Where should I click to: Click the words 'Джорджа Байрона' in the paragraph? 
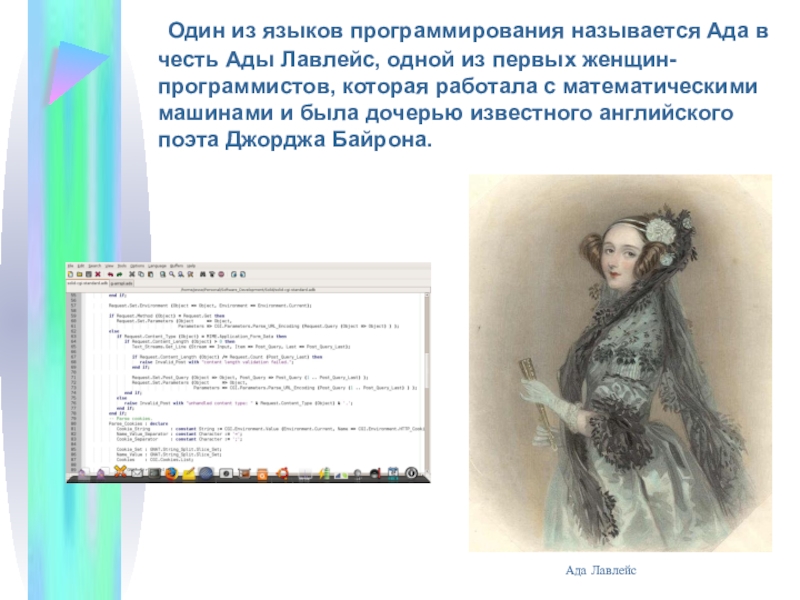pos(326,139)
